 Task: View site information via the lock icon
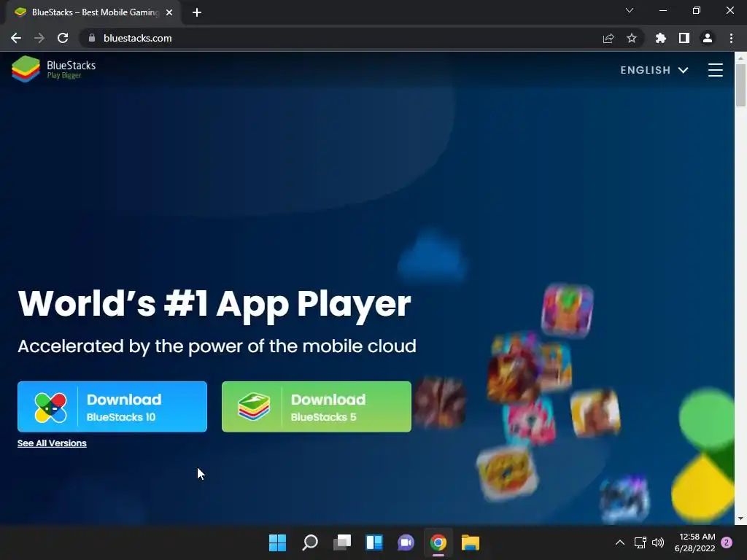pyautogui.click(x=92, y=38)
